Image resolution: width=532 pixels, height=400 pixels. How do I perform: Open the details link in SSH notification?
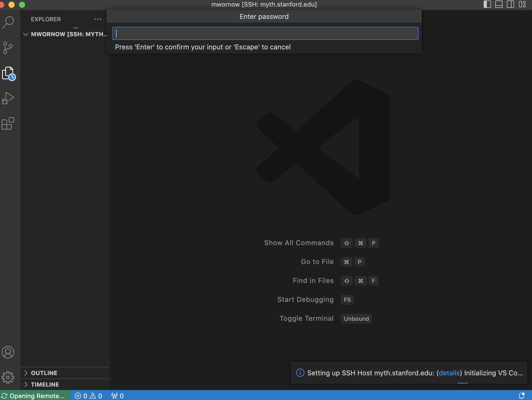(449, 373)
